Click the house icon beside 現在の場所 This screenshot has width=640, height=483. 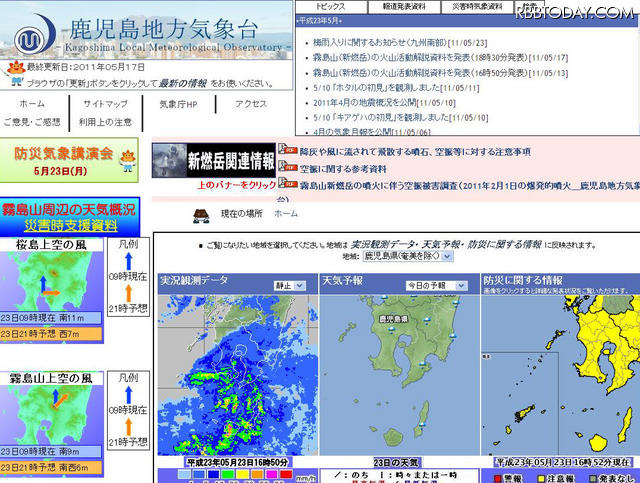click(201, 213)
